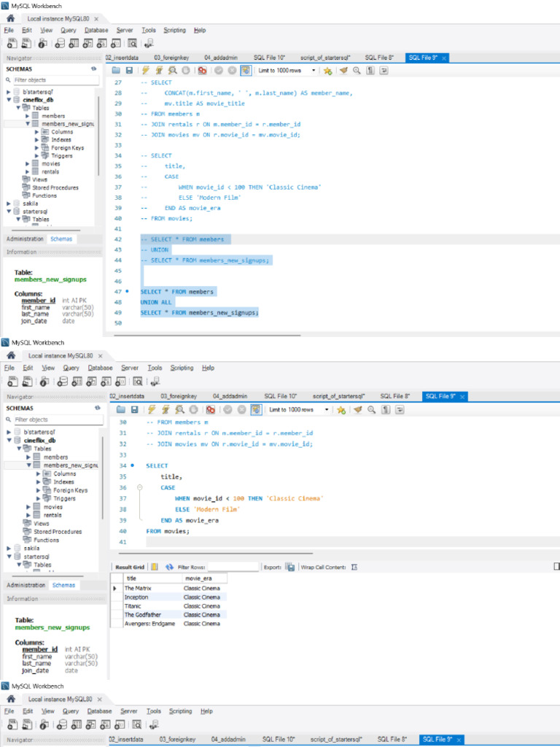
Task: Run query with lightning bolt in top window
Action: pyautogui.click(x=146, y=71)
